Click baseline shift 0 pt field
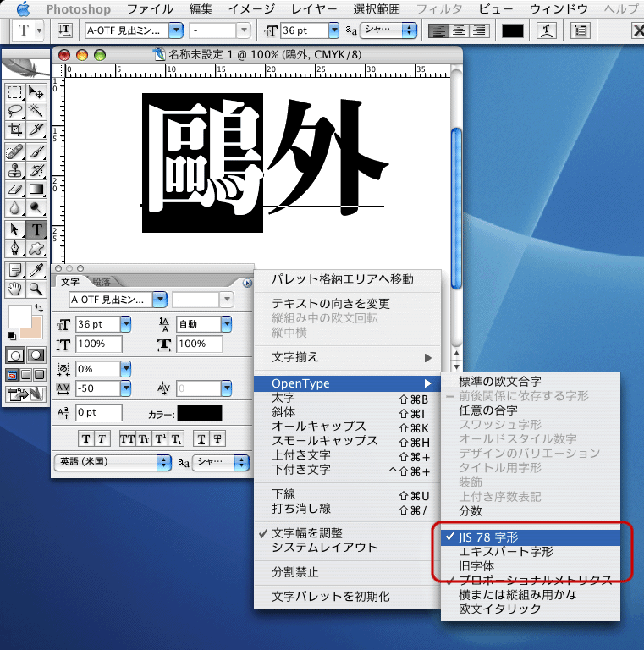 99,413
